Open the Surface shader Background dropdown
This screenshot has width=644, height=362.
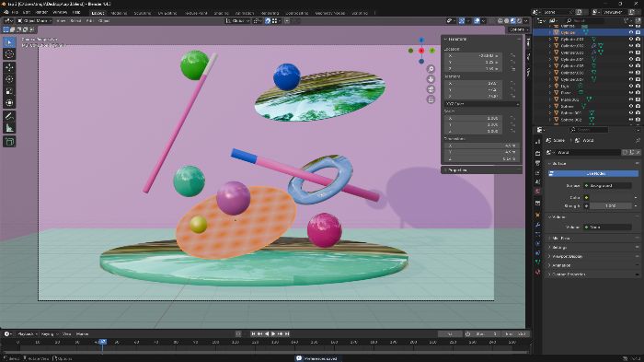pyautogui.click(x=607, y=185)
